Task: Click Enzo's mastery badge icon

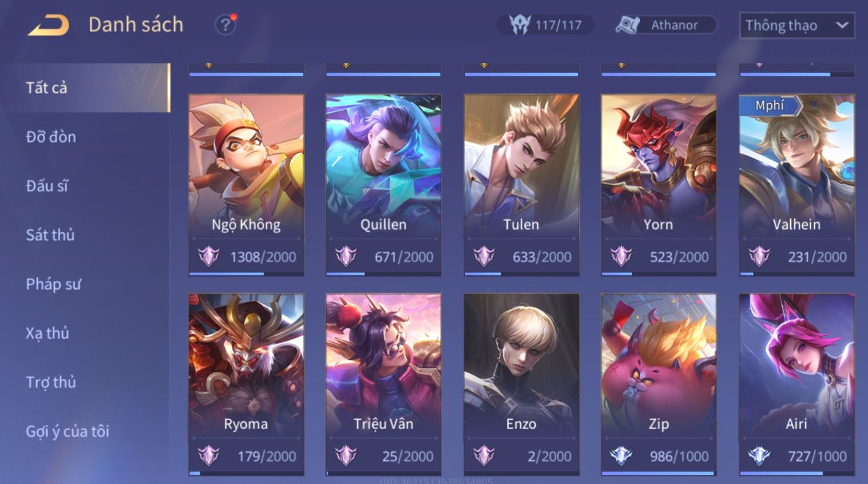Action: tap(484, 456)
